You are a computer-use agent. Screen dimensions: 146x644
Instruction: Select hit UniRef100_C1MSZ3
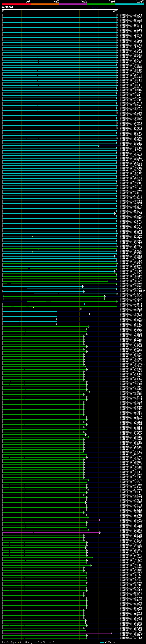131,309
